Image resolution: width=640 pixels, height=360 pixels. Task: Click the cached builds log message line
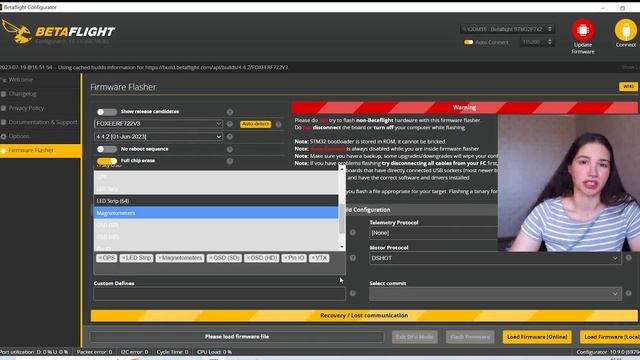click(x=144, y=67)
